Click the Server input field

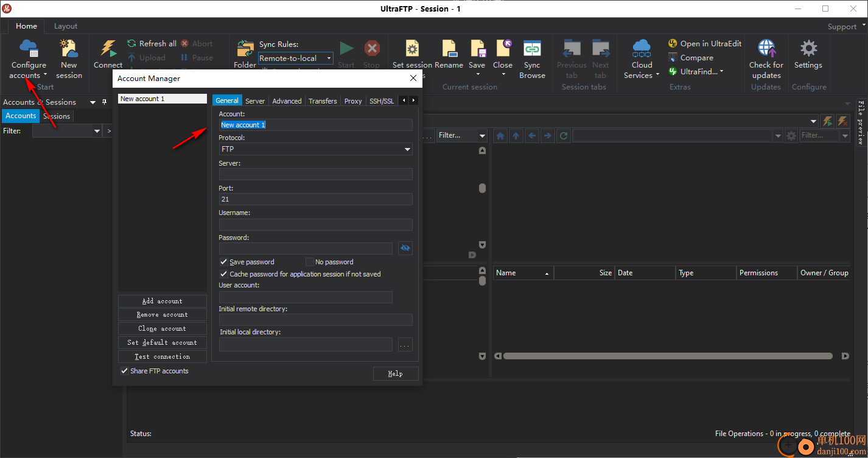pyautogui.click(x=315, y=174)
